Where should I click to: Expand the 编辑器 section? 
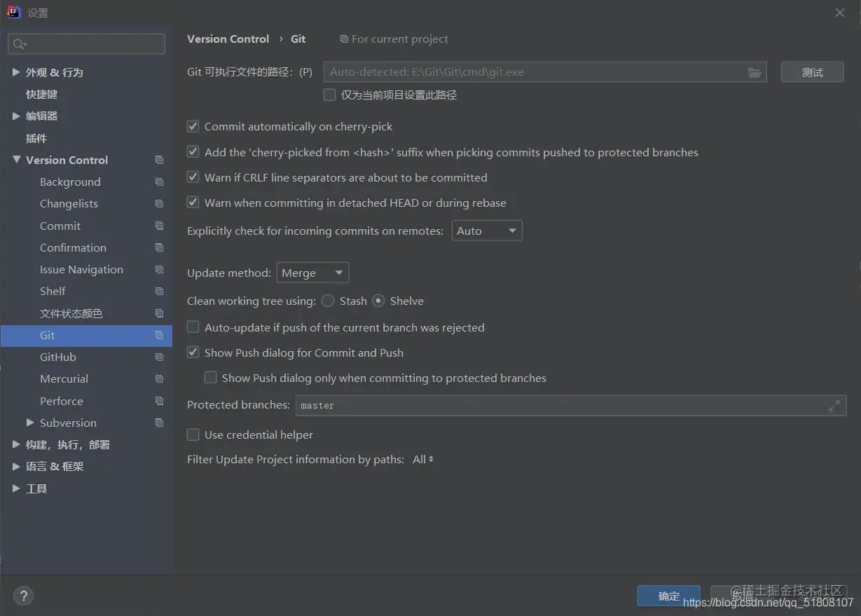16,116
